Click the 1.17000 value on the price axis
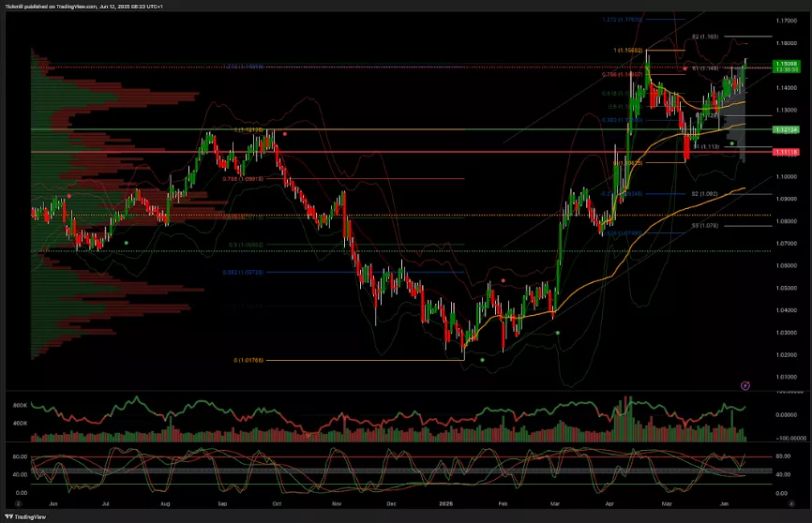This screenshot has height=523, width=812. 786,20
